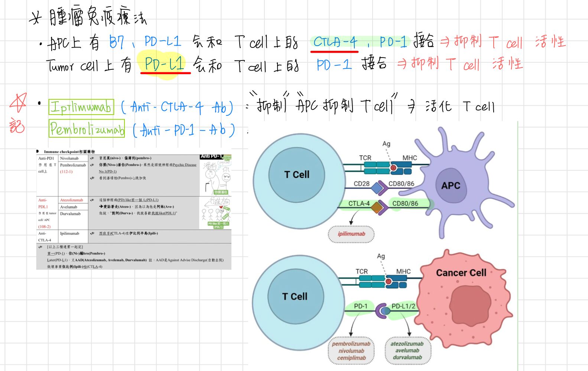This screenshot has width=588, height=371.
Task: Click the blue handwritten B7 text
Action: (x=117, y=42)
